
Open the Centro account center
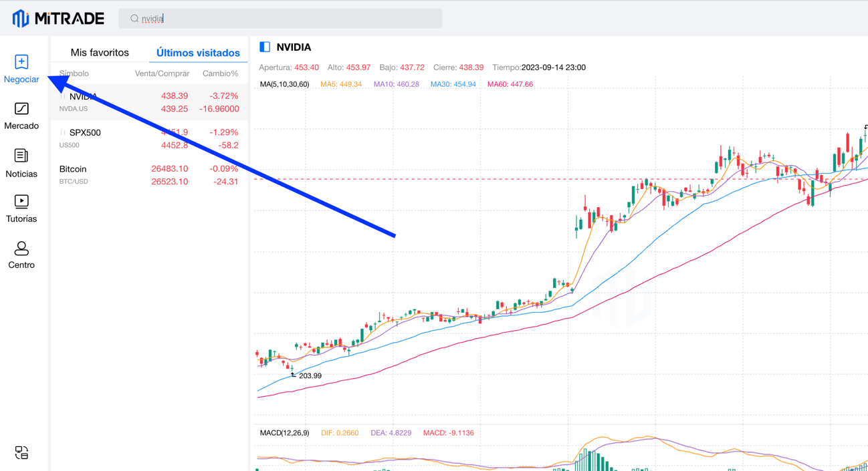(x=21, y=255)
